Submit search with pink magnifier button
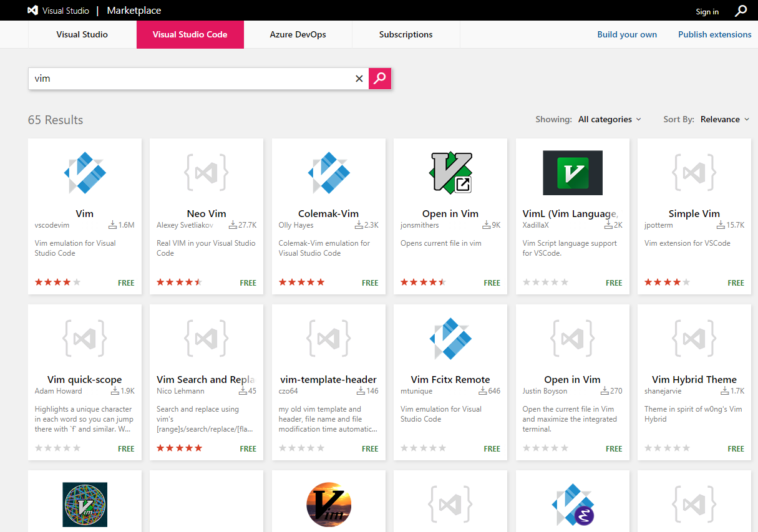This screenshot has width=758, height=532. coord(380,79)
